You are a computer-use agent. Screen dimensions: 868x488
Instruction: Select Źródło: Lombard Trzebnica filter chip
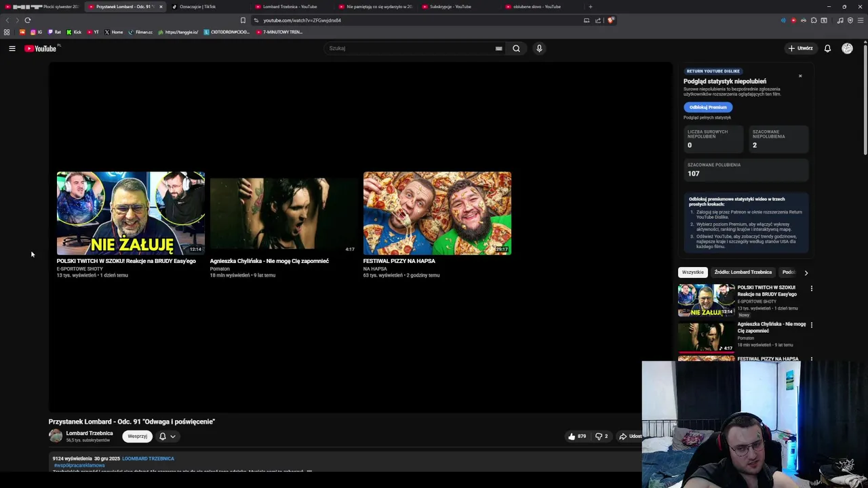click(743, 272)
